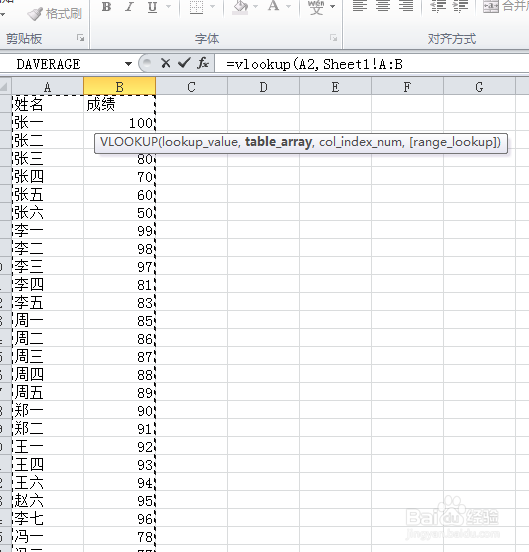Screen dimensions: 529x552
Task: Toggle italic formatting
Action: tap(129, 7)
